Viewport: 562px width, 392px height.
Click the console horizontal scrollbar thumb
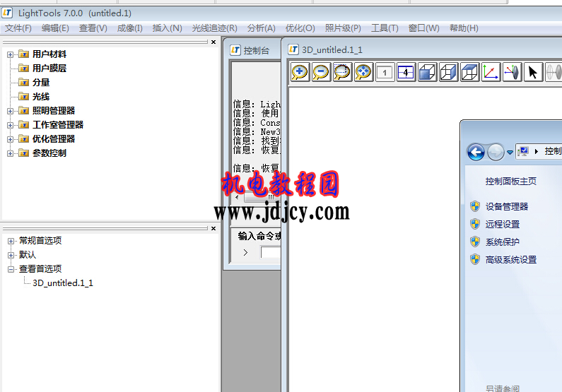[261, 197]
